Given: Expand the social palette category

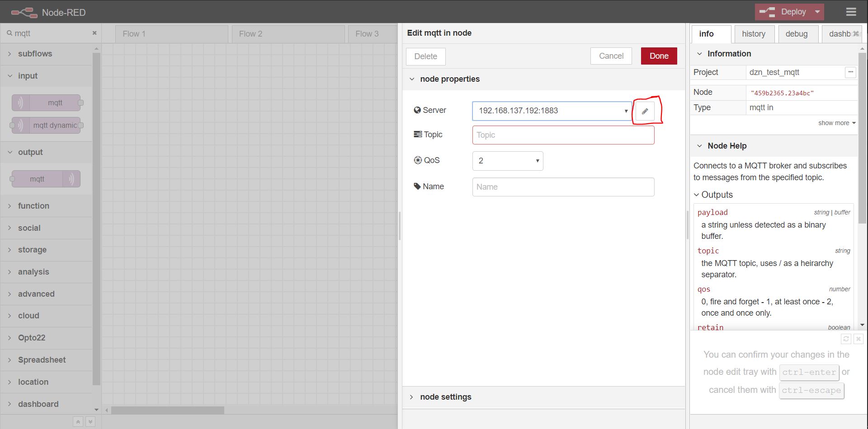Looking at the screenshot, I should [46, 228].
